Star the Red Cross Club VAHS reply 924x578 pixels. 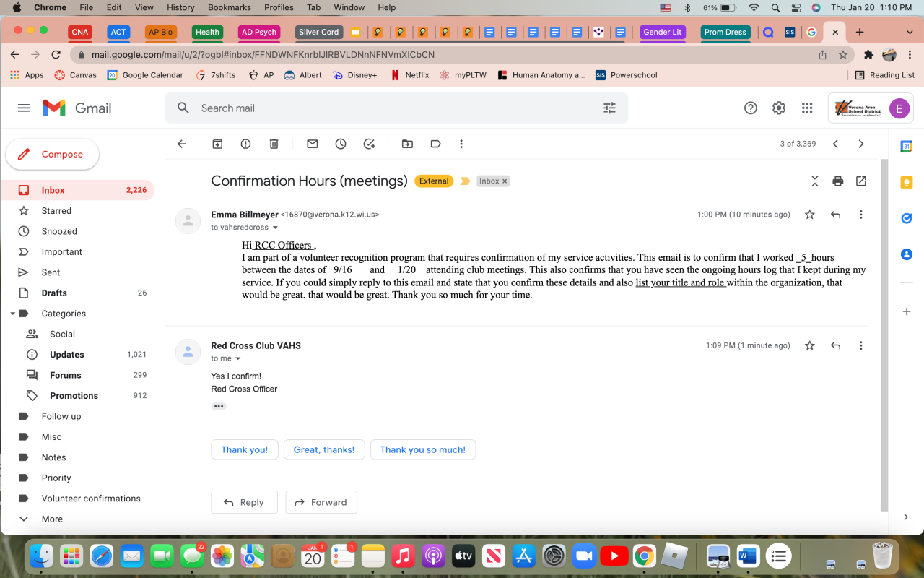810,345
